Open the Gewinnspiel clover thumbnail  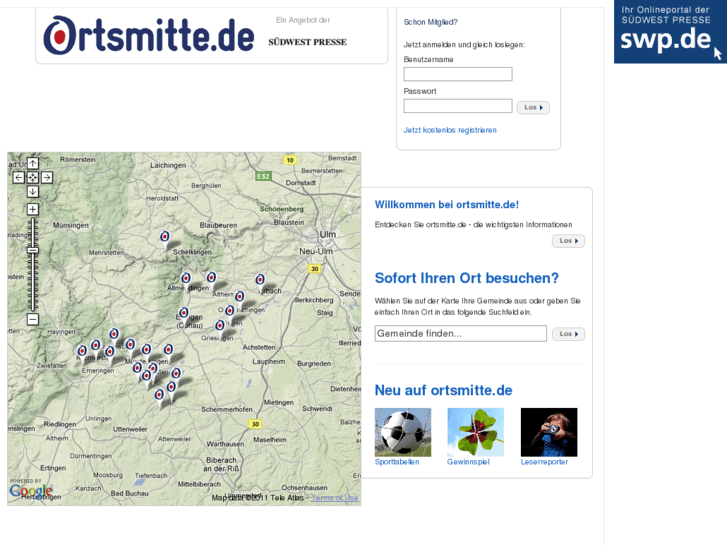(x=475, y=432)
